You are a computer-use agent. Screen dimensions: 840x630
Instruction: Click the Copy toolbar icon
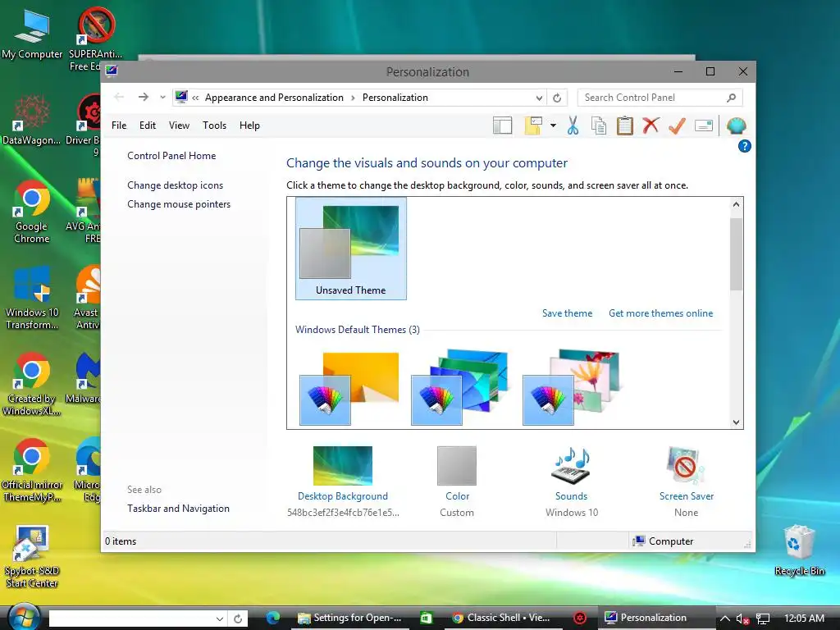[x=598, y=126]
